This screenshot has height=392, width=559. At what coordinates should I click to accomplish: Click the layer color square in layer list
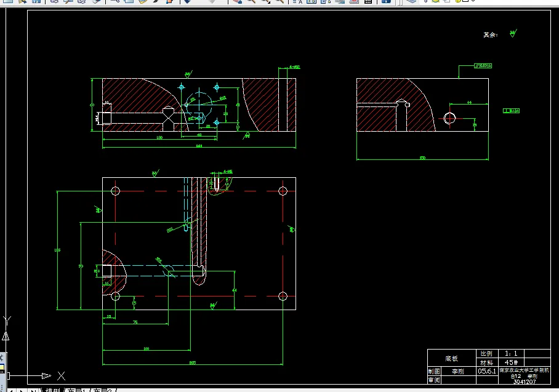465,1
